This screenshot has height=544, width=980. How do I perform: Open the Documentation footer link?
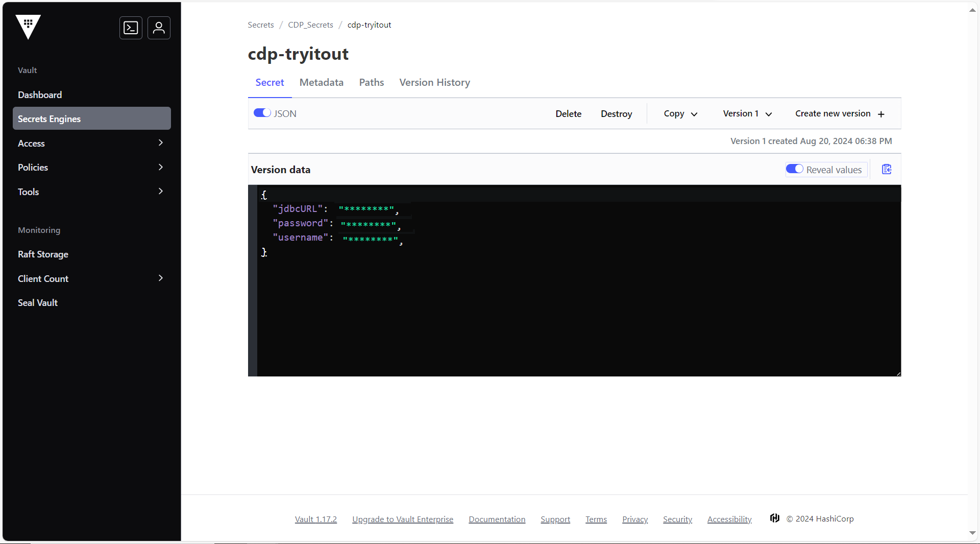click(x=497, y=519)
